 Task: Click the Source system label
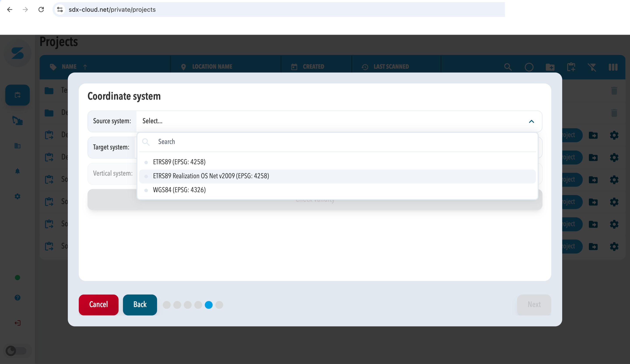(x=112, y=121)
